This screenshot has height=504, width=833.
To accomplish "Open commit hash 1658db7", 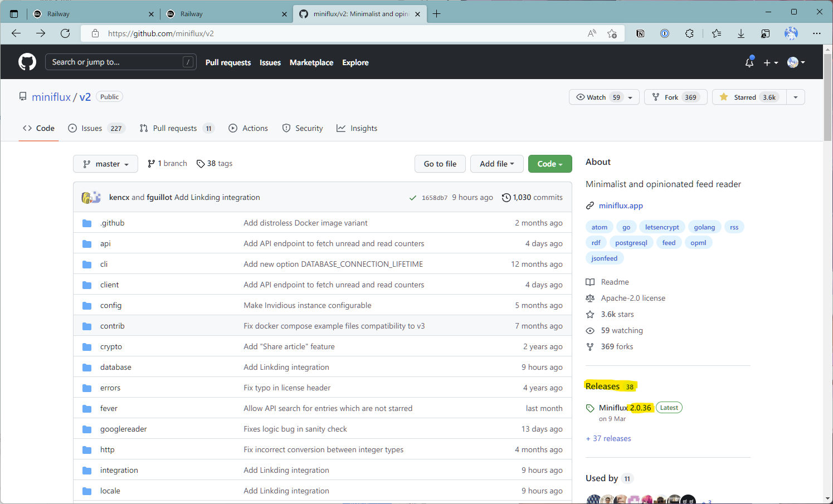I will pyautogui.click(x=435, y=198).
